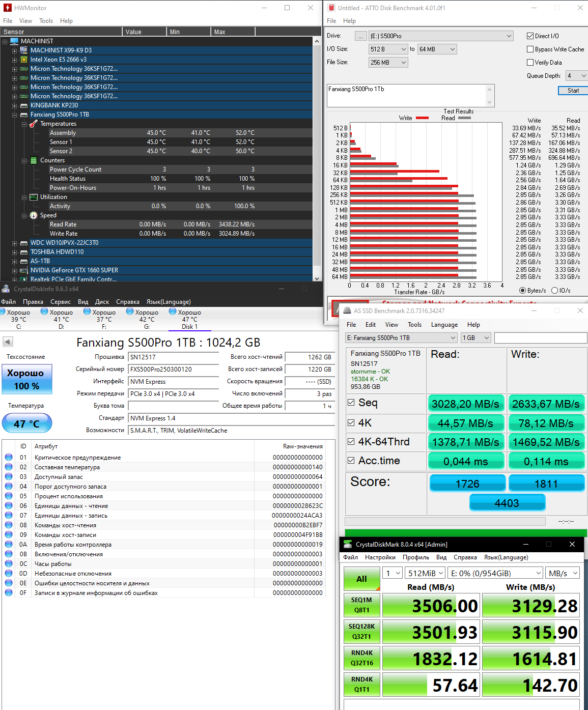Click the status orb of attribute 0F row
This screenshot has width=588, height=710.
(9, 592)
